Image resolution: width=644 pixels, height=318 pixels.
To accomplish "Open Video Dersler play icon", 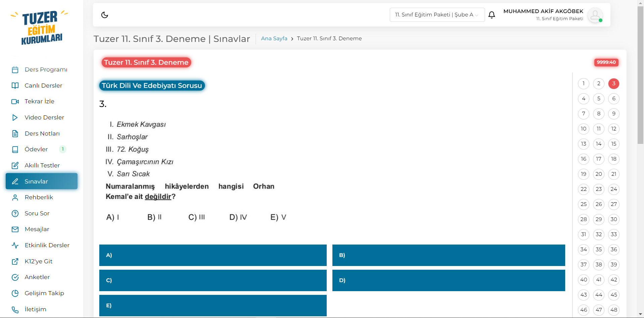I will click(x=15, y=117).
